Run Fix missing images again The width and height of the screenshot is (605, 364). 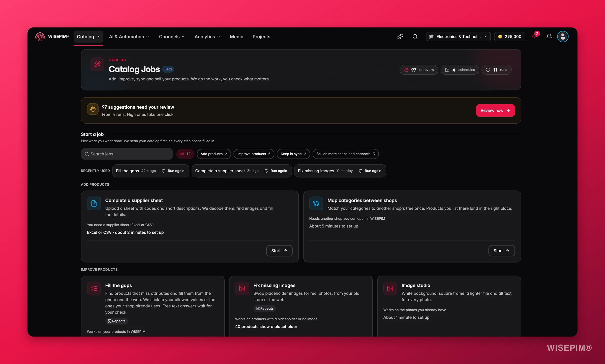tap(370, 171)
